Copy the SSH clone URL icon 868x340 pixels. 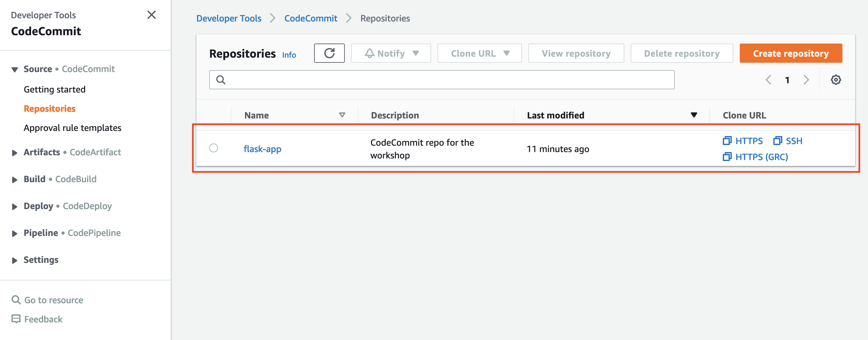click(x=778, y=141)
